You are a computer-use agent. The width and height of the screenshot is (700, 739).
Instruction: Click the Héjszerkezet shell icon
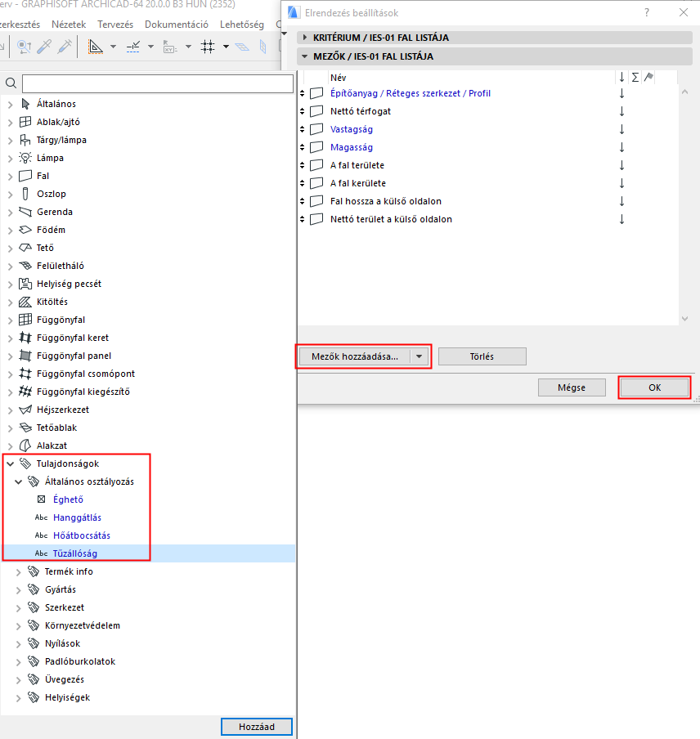(25, 410)
